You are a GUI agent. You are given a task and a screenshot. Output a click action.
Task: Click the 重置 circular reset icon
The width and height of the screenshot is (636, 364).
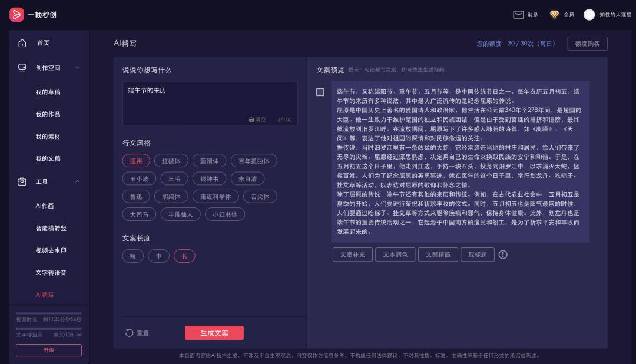[130, 333]
